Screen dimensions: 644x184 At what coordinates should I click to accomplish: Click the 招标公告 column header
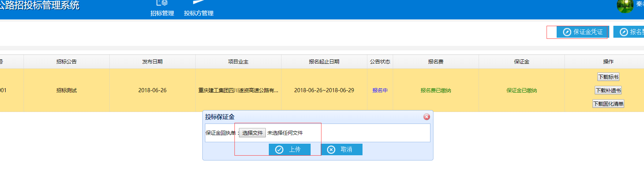click(x=66, y=62)
